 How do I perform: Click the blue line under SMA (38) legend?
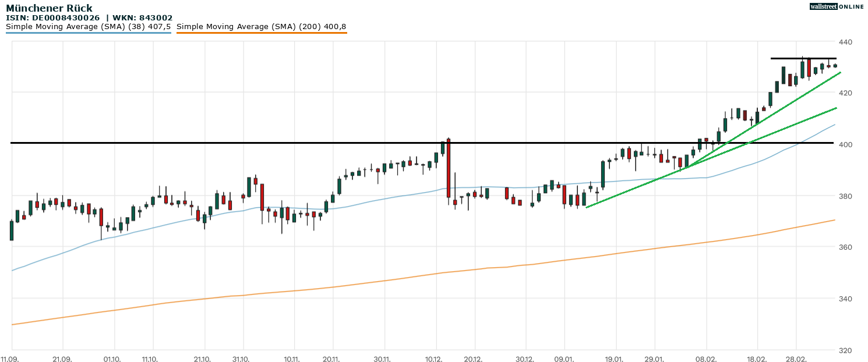88,33
